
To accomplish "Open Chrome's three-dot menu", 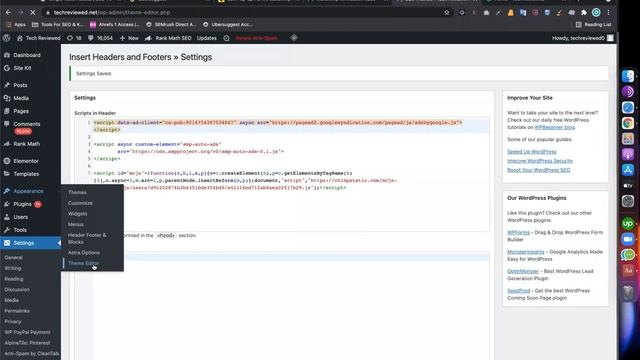I will click(608, 13).
